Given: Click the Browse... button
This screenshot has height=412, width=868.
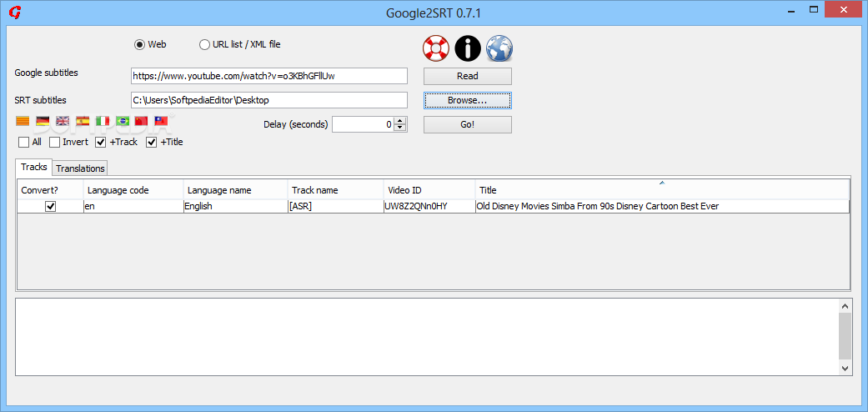Looking at the screenshot, I should pyautogui.click(x=468, y=101).
